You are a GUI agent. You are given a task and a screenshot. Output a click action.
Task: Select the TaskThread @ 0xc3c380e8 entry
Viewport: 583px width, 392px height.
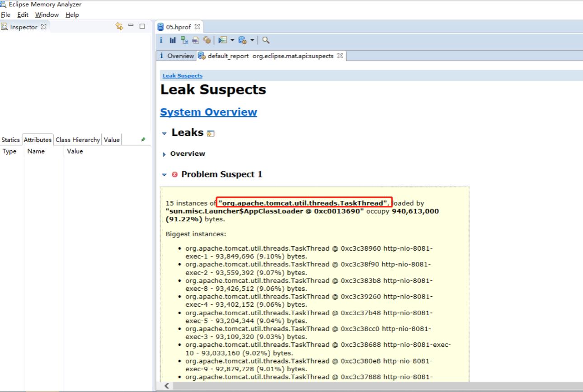pos(309,366)
